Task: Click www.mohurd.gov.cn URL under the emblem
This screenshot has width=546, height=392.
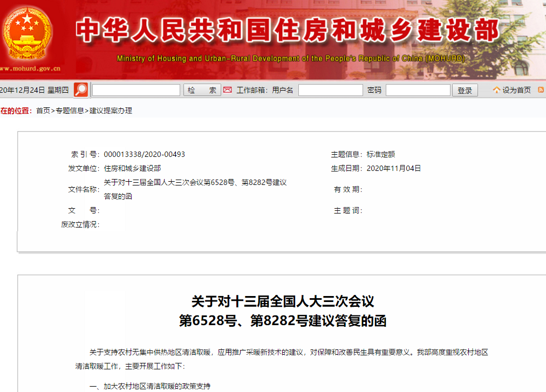Action: click(x=30, y=69)
